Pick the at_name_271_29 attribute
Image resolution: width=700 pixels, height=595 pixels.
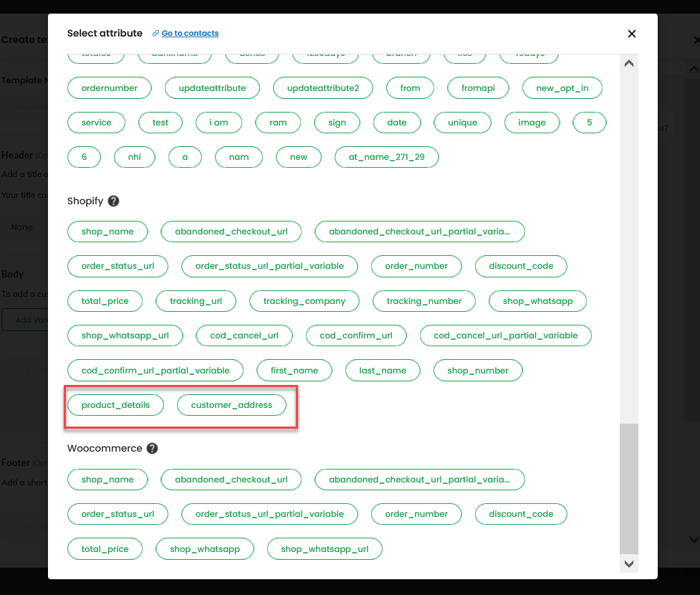387,157
